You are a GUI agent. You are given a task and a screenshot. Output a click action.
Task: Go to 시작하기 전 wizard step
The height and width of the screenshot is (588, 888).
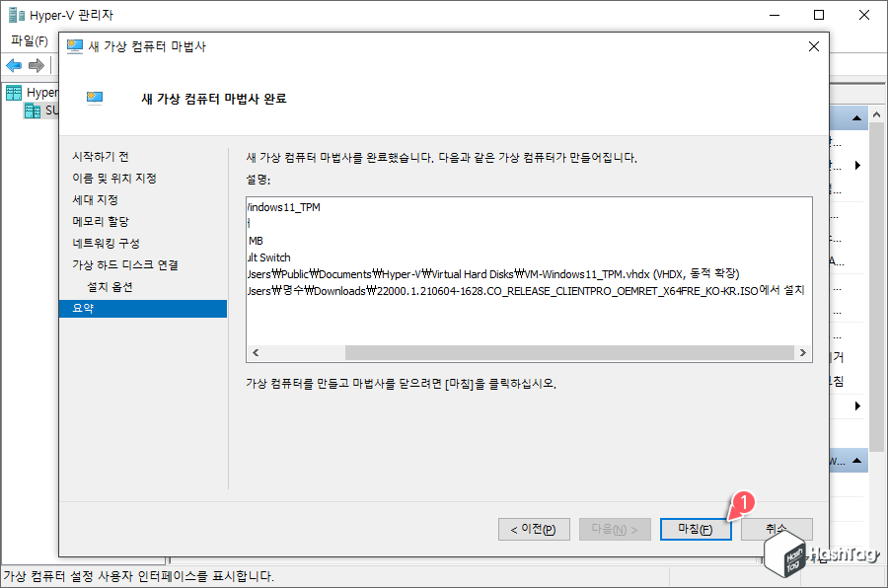[101, 156]
